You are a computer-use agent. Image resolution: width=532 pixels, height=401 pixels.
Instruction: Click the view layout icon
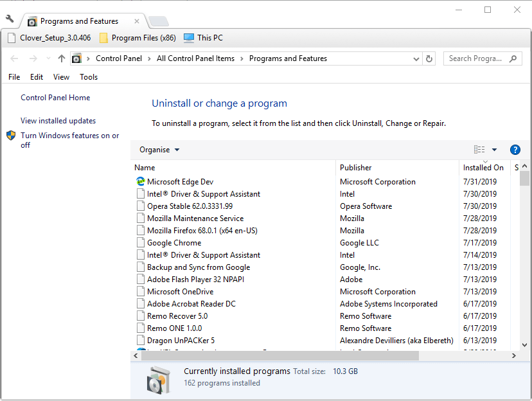pyautogui.click(x=479, y=150)
